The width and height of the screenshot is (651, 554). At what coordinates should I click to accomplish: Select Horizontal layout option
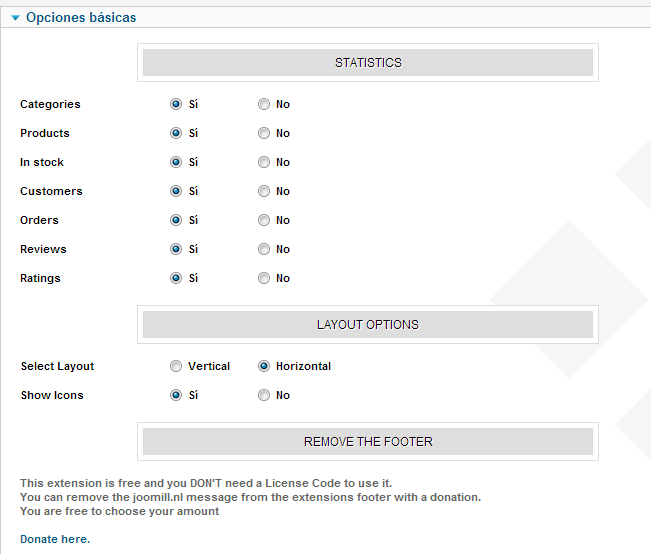264,366
